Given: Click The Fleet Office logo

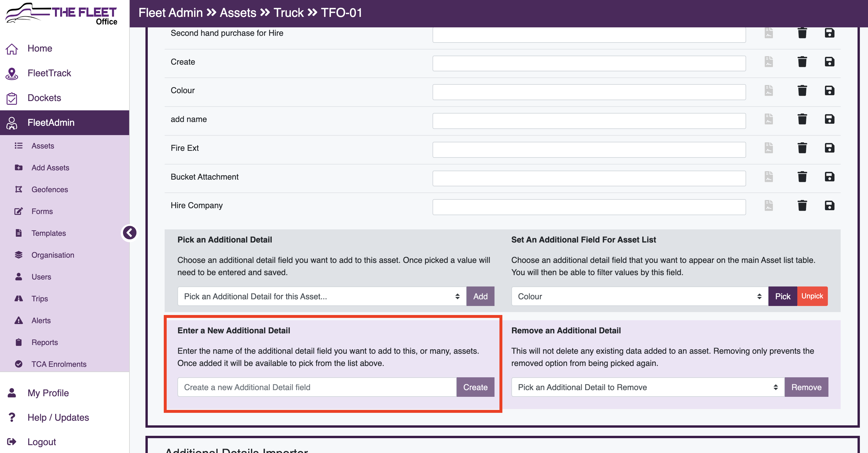Looking at the screenshot, I should (x=61, y=14).
